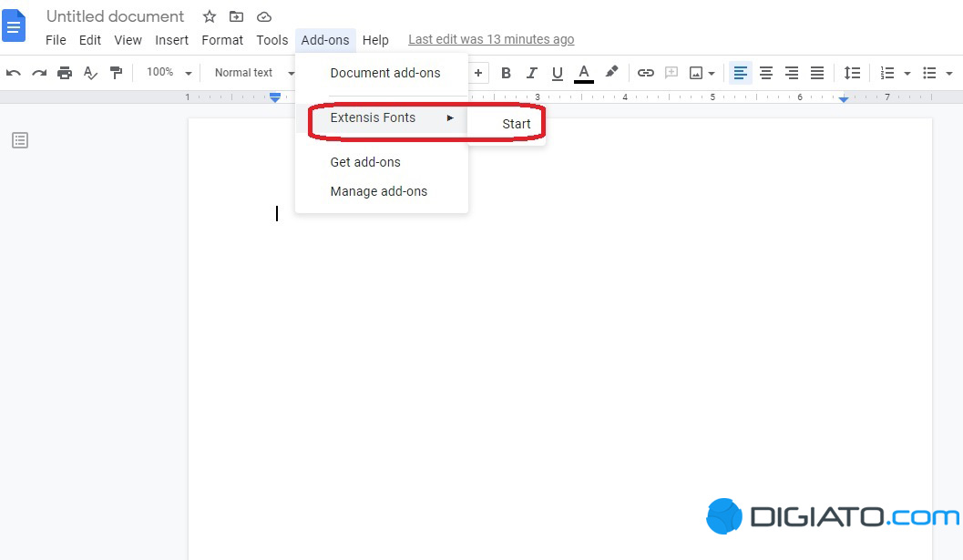Screen dimensions: 963x560
Task: Open the document outline icon
Action: (x=20, y=140)
